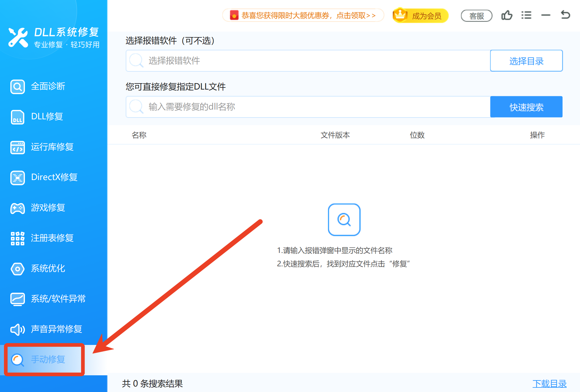Click the magnifier icon in center placeholder
580x392 pixels.
point(344,220)
